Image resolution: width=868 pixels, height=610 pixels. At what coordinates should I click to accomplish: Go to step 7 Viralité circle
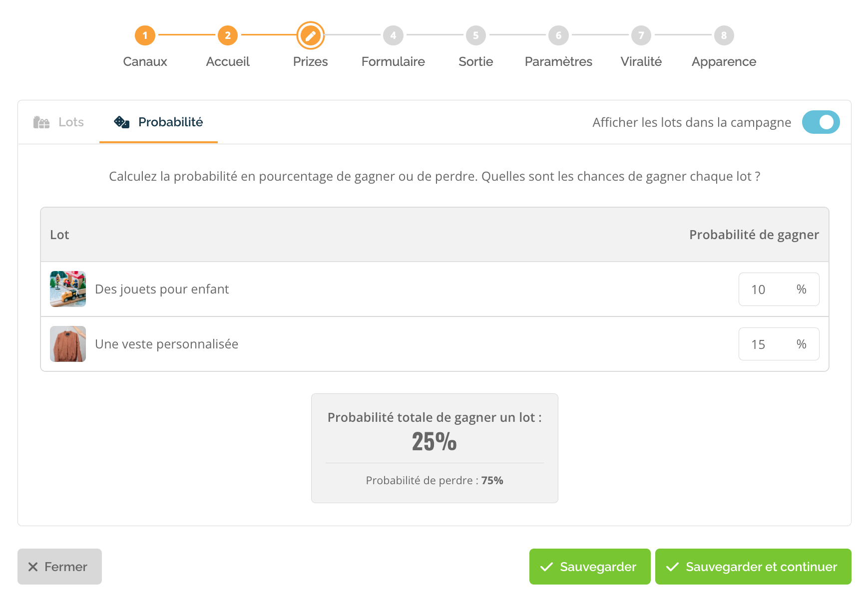pyautogui.click(x=641, y=35)
